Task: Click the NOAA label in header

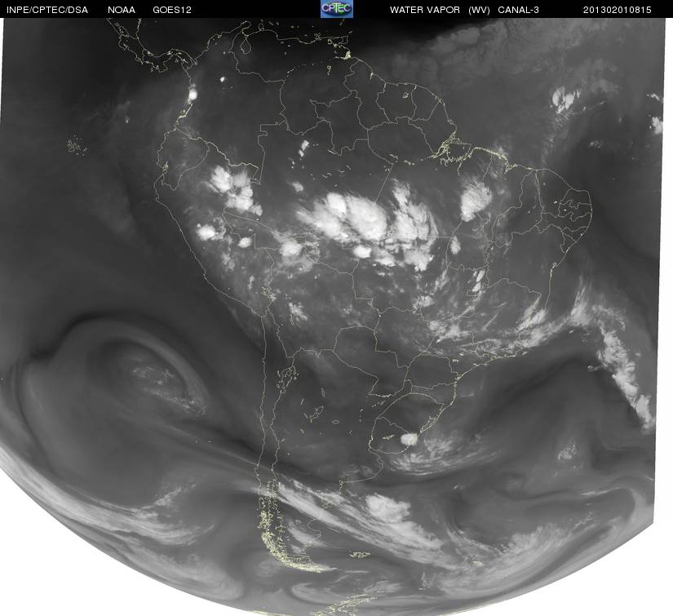Action: pyautogui.click(x=122, y=10)
